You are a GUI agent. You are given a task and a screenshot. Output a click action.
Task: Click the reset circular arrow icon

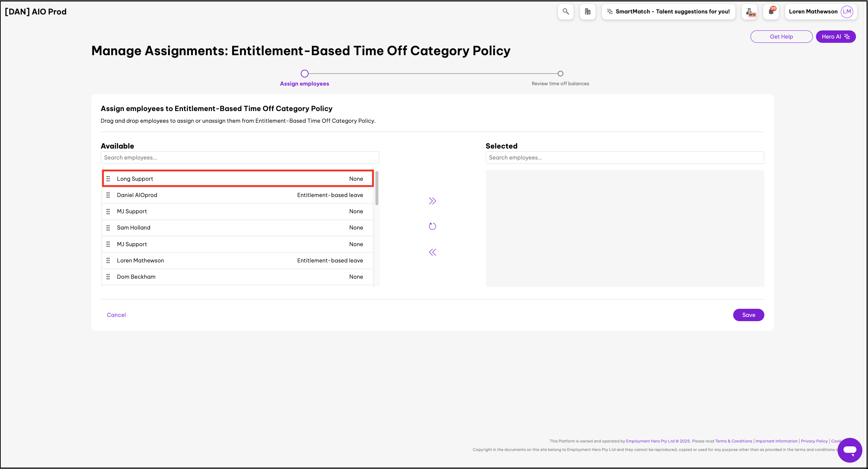[x=432, y=226]
